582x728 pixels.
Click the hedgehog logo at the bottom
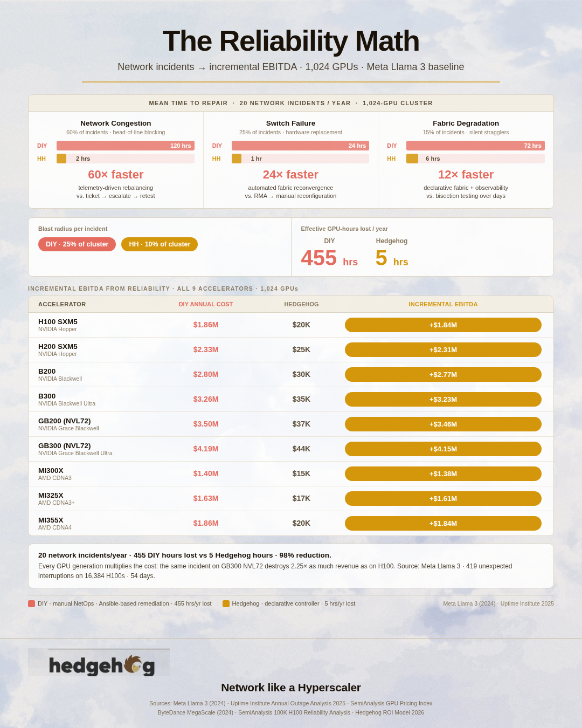click(x=99, y=663)
